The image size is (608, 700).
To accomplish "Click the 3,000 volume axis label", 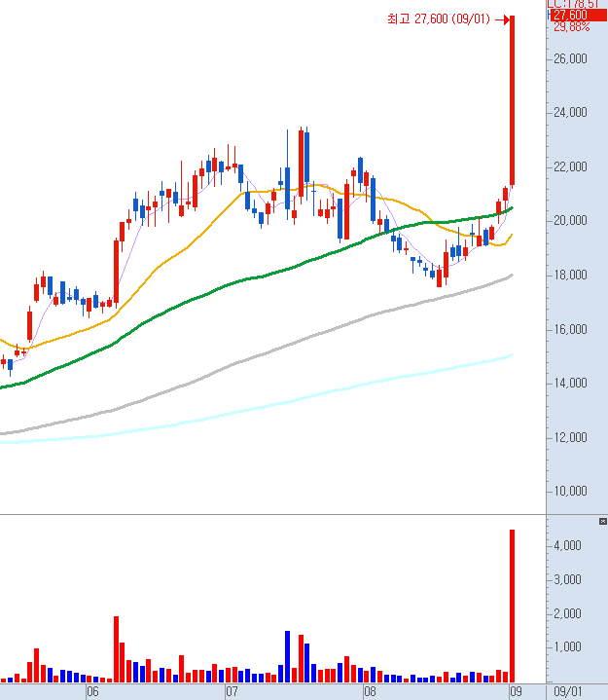I will pyautogui.click(x=567, y=579).
